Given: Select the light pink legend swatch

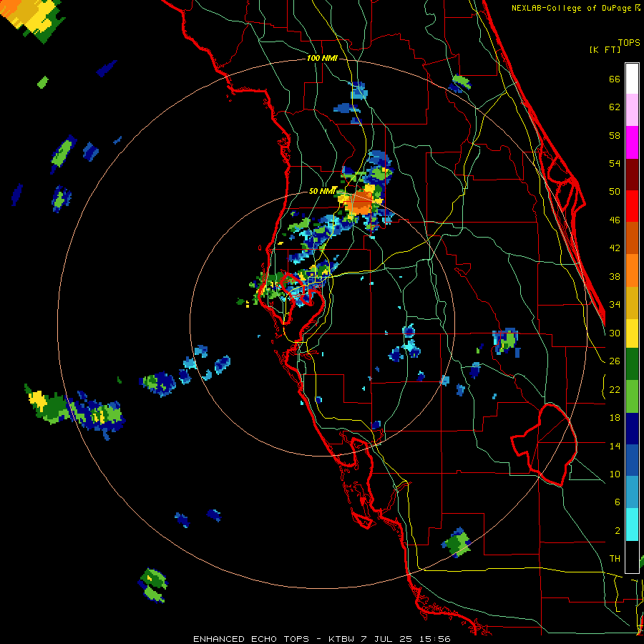Looking at the screenshot, I should [632, 110].
